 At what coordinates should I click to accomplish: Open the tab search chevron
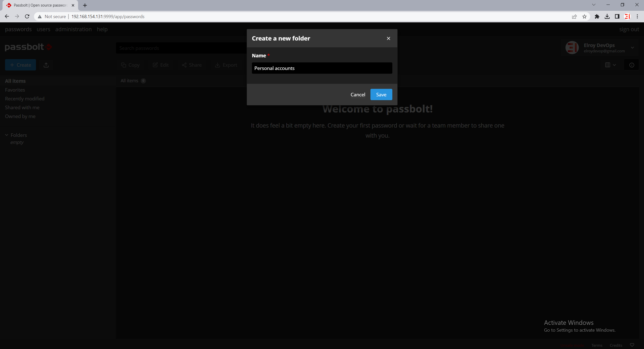tap(594, 5)
